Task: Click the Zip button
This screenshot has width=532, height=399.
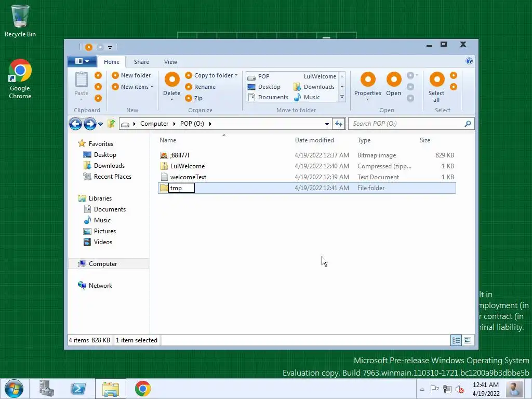Action: (194, 98)
